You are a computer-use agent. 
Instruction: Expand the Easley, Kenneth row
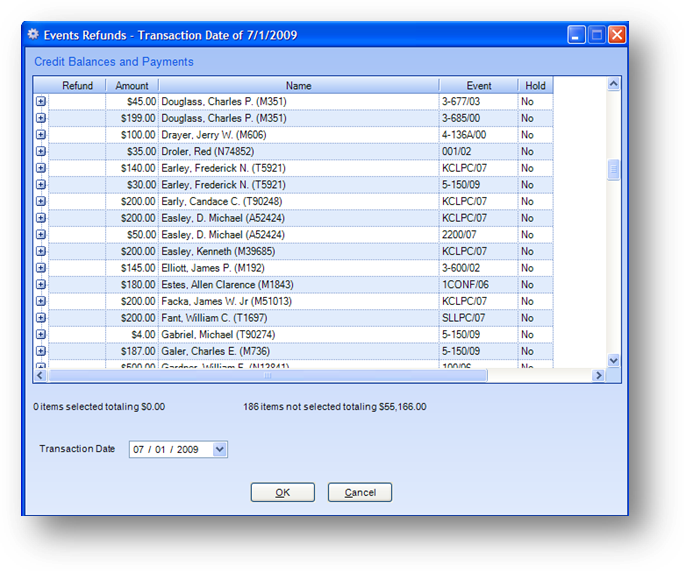click(41, 251)
